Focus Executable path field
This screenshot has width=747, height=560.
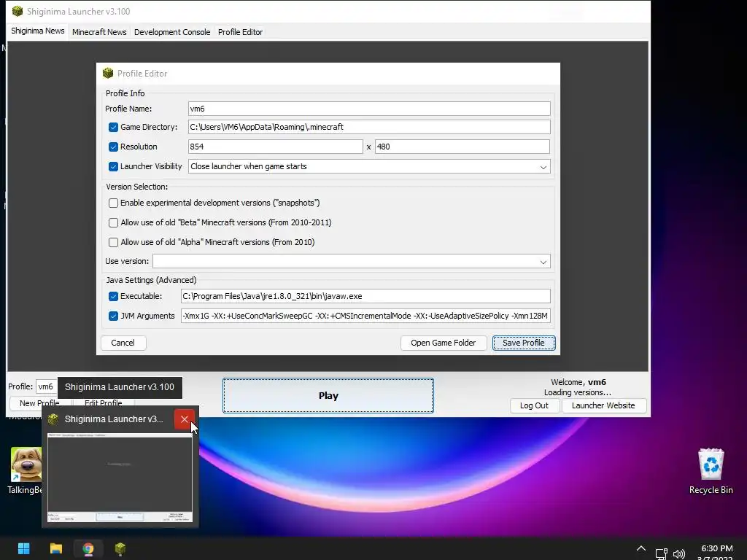(365, 296)
